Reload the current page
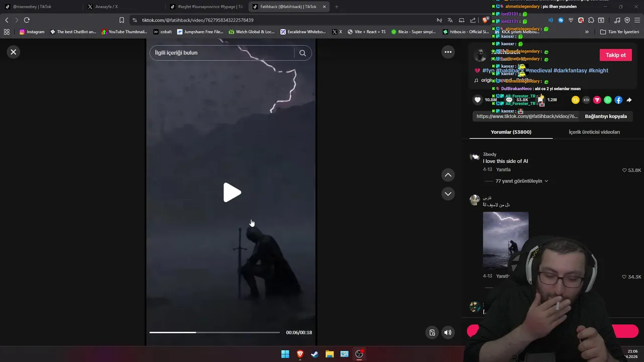This screenshot has width=644, height=362. [27, 20]
